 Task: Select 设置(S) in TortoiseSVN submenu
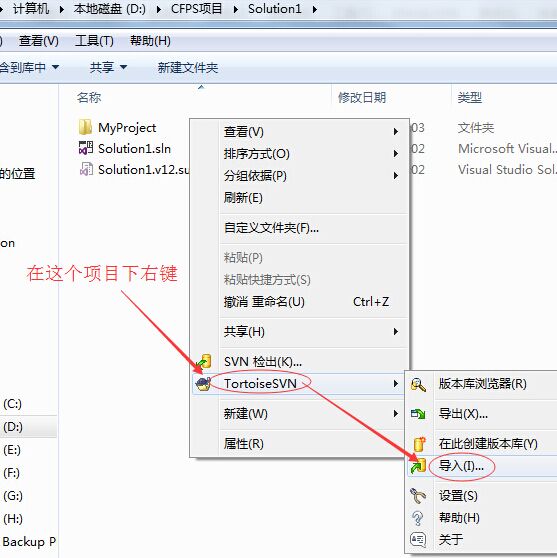[x=482, y=496]
